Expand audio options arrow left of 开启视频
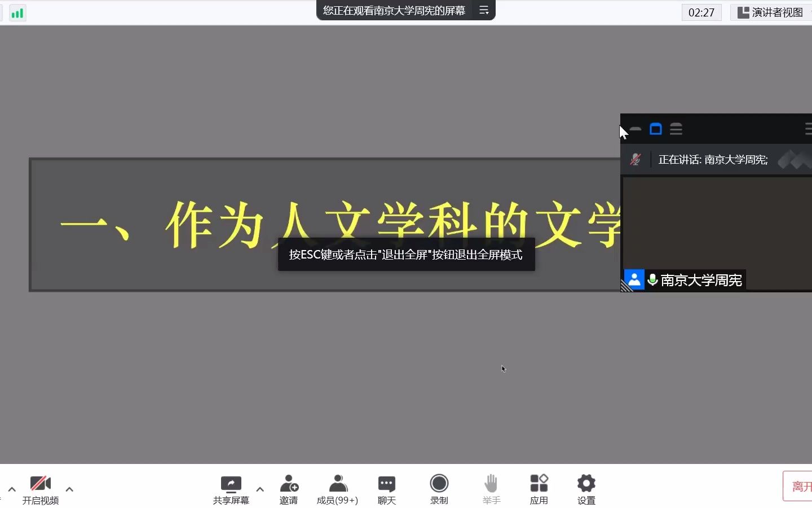 [x=12, y=489]
